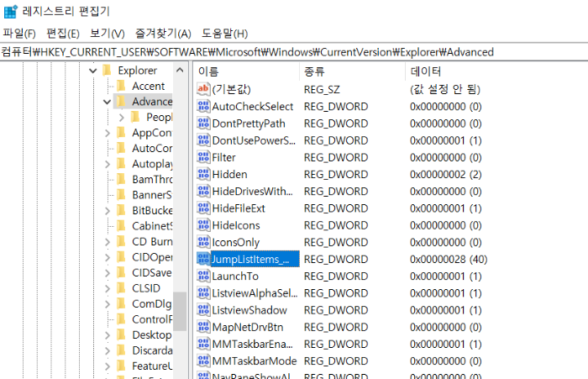Image resolution: width=588 pixels, height=379 pixels.
Task: Select the ControlPanel folder icon
Action: tap(121, 319)
